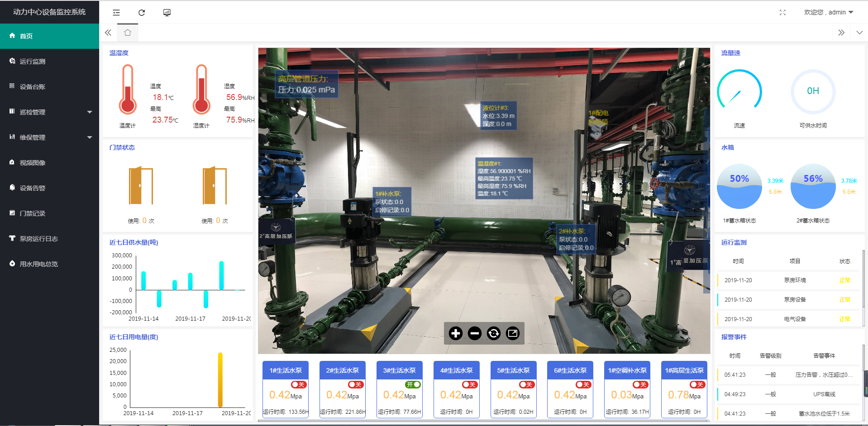Collapse the sidebar with the menu fold icon

point(116,13)
